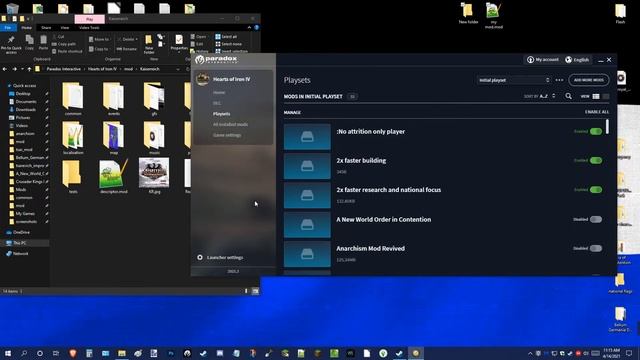Open Move to dropdown in Explorer ribbon
Screen dimensions: 640x360
(99, 39)
